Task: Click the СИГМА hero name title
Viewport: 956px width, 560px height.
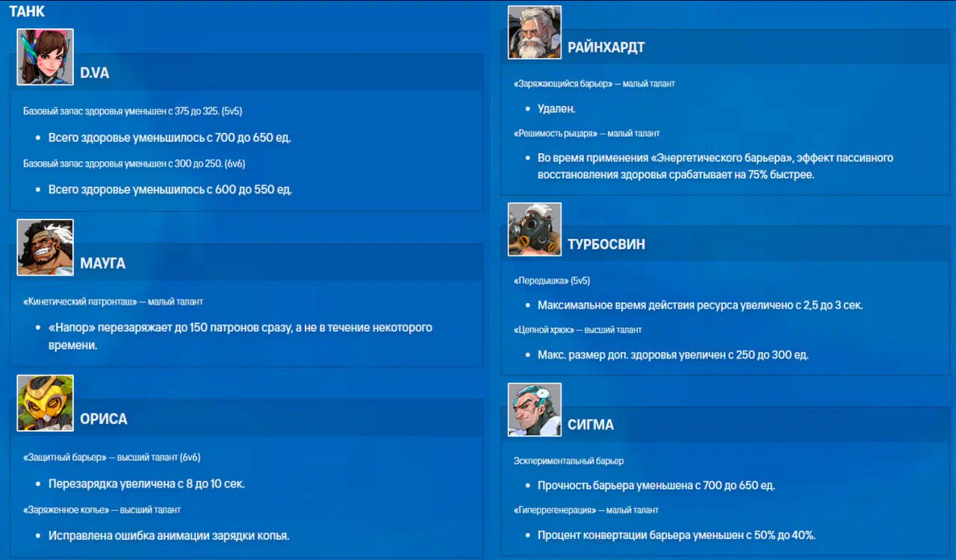Action: [x=590, y=425]
